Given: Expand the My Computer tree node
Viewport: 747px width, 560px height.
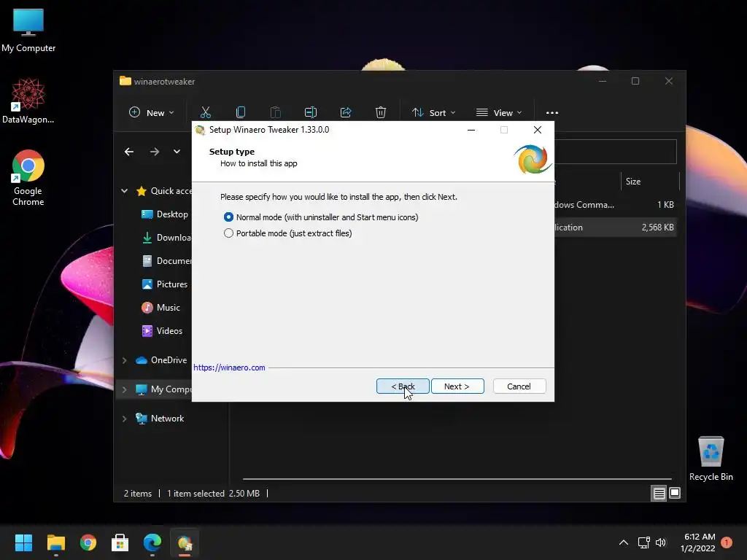Looking at the screenshot, I should (124, 389).
